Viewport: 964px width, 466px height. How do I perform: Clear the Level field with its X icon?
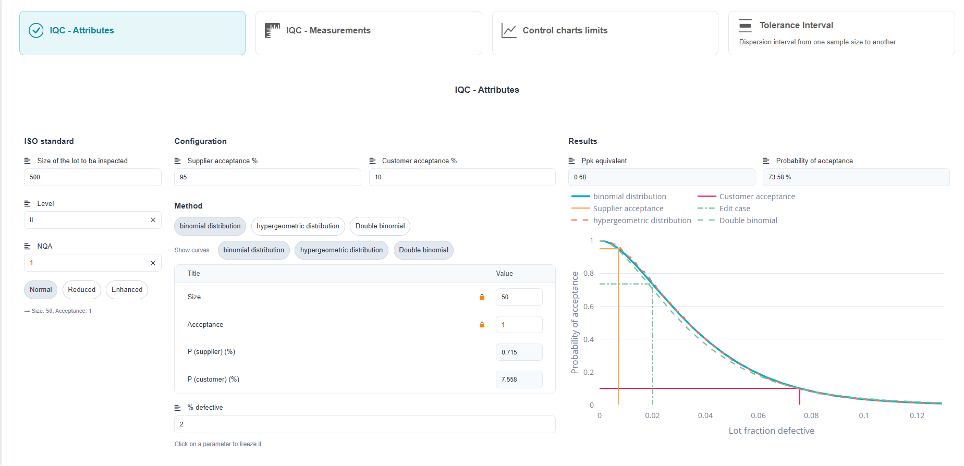pyautogui.click(x=153, y=220)
